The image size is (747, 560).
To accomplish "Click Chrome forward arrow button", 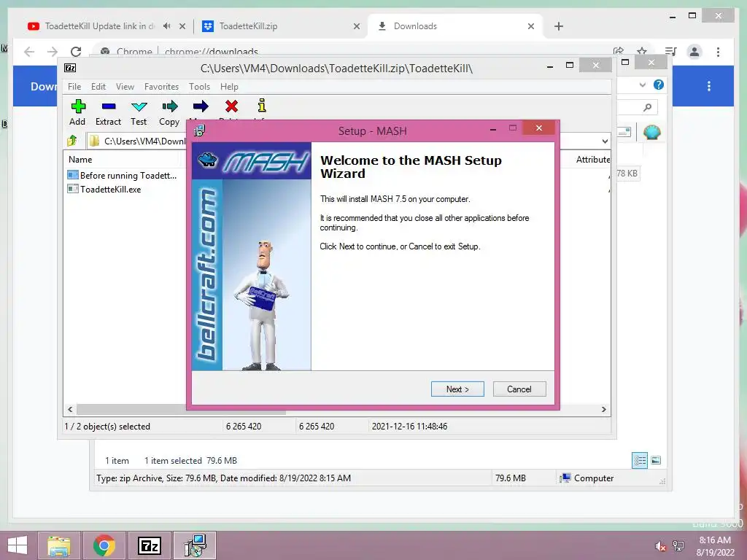I will pyautogui.click(x=53, y=52).
